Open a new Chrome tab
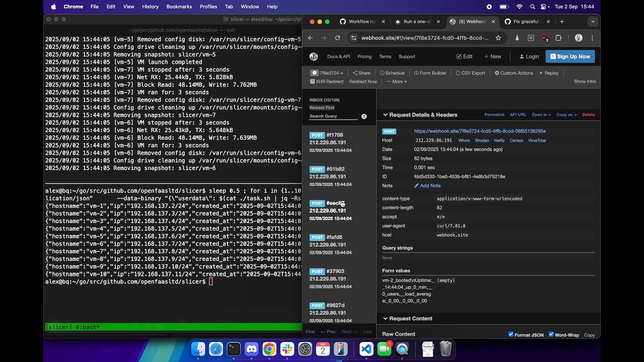The width and height of the screenshot is (644, 362). [x=562, y=22]
